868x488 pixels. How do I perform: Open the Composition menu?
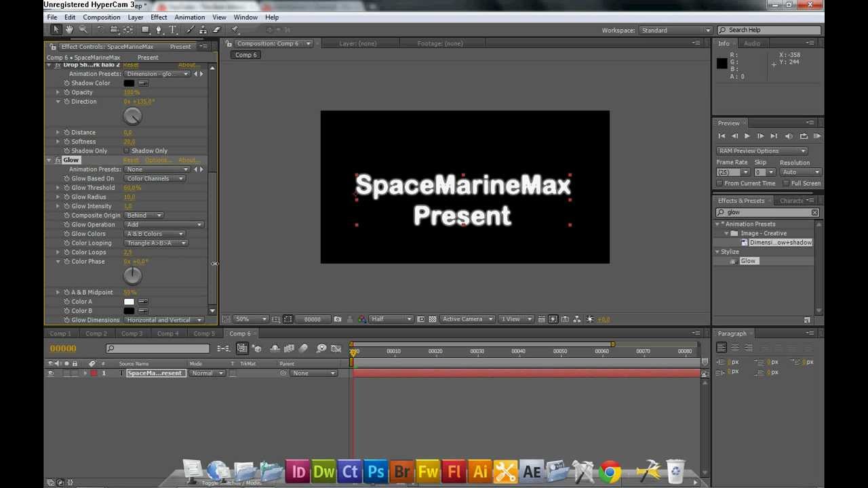coord(102,17)
